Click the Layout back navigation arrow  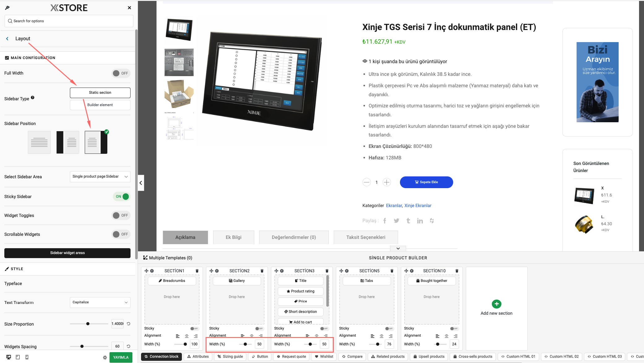click(x=7, y=38)
